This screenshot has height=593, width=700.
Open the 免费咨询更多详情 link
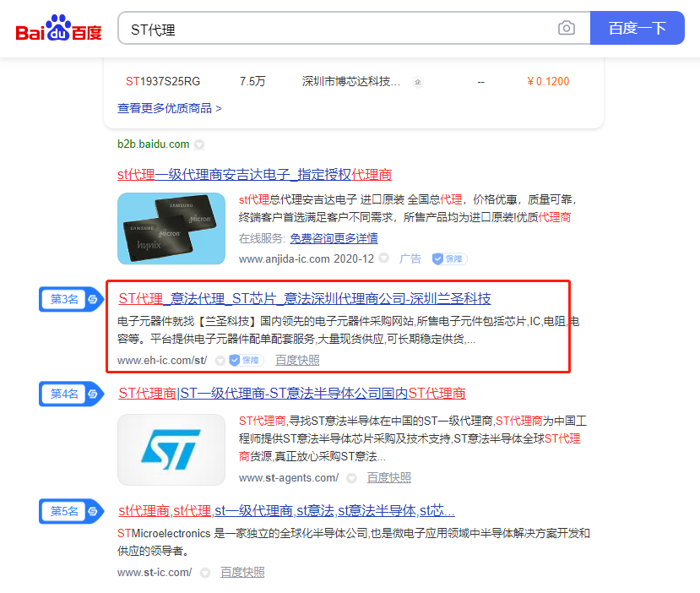click(x=334, y=238)
